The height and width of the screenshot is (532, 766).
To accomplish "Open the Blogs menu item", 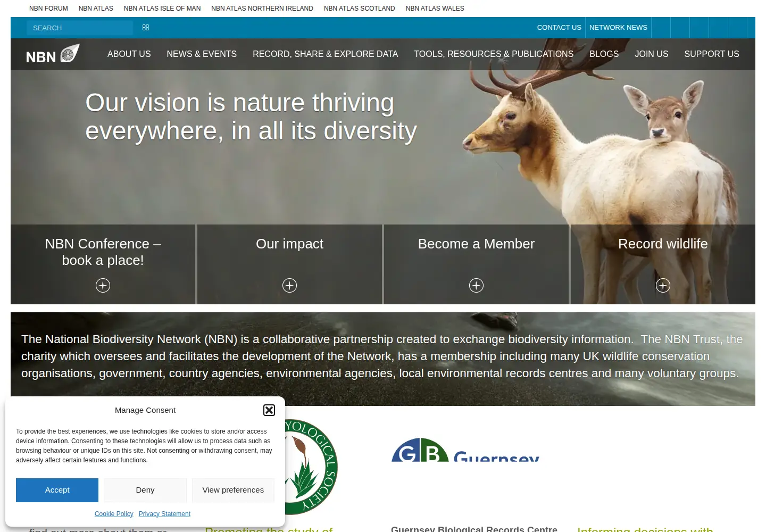I will tap(604, 54).
